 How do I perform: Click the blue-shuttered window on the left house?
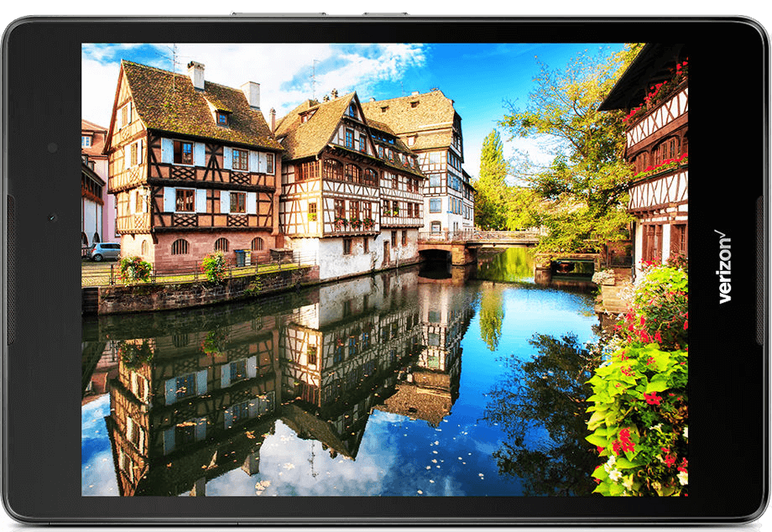184,154
